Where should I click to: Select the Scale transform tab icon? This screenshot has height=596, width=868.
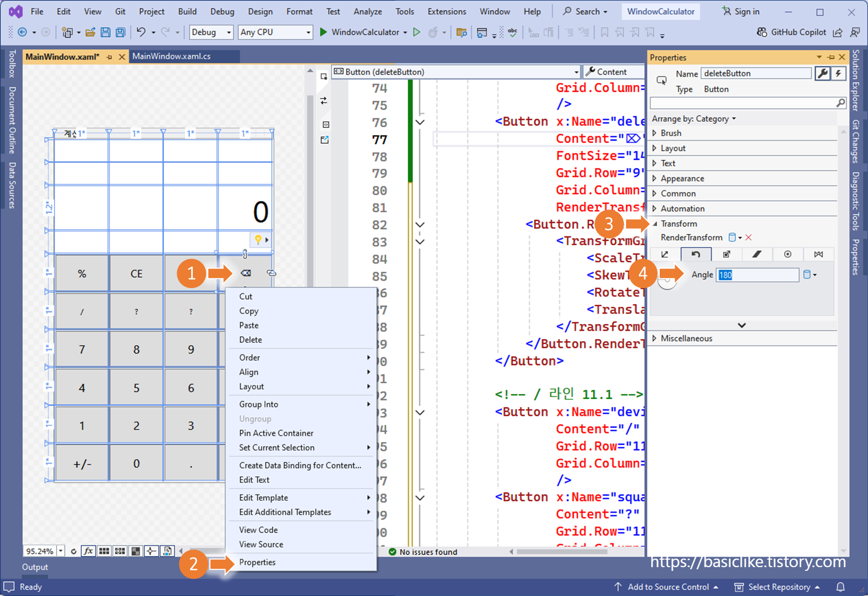point(726,254)
